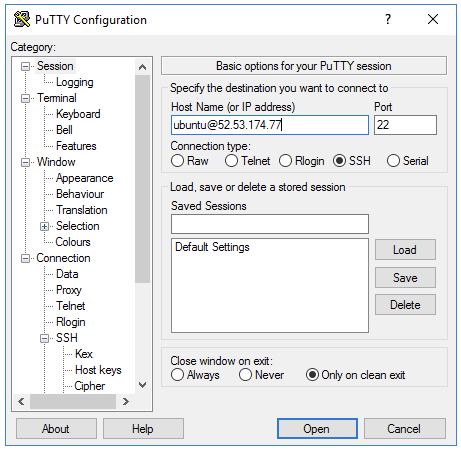Click the Saved Sessions name field
The image size is (461, 452).
coord(270,224)
